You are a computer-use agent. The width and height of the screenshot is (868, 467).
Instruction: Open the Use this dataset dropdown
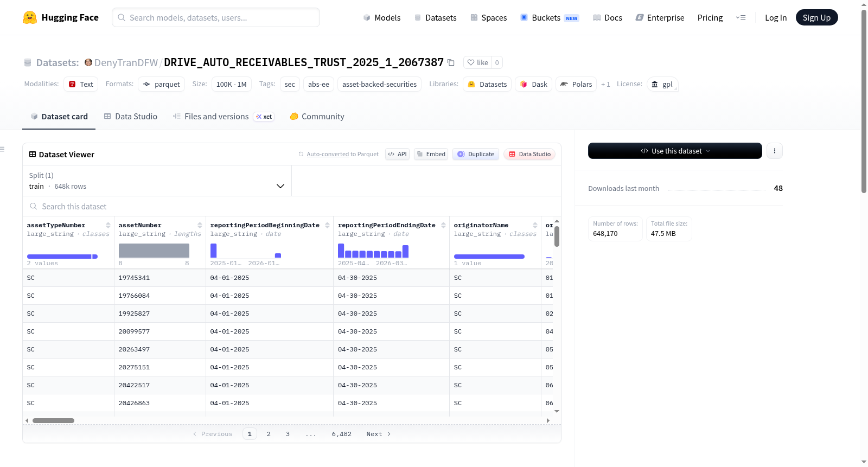point(675,151)
